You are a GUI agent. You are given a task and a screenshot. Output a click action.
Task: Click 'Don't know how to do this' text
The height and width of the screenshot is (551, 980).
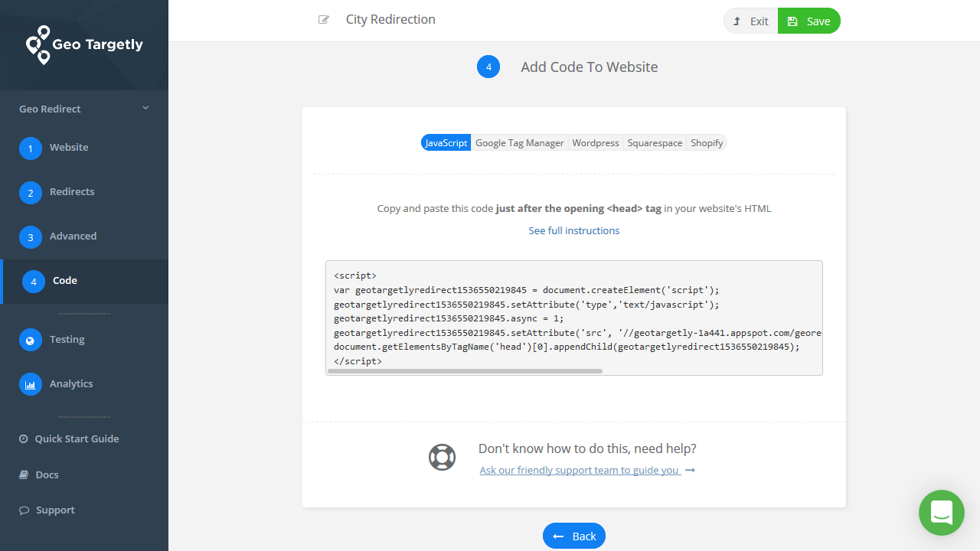coord(587,448)
